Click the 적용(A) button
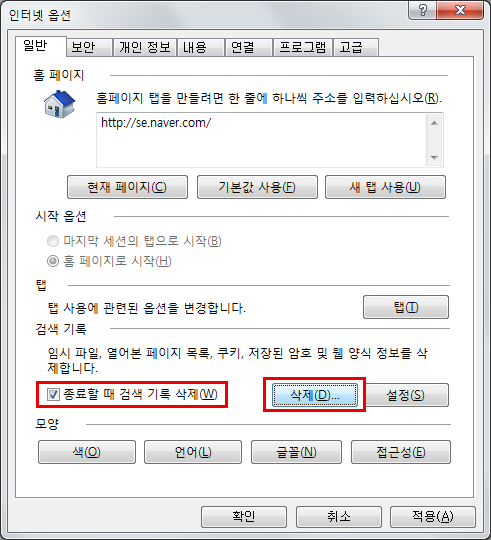The height and width of the screenshot is (540, 491). click(433, 517)
